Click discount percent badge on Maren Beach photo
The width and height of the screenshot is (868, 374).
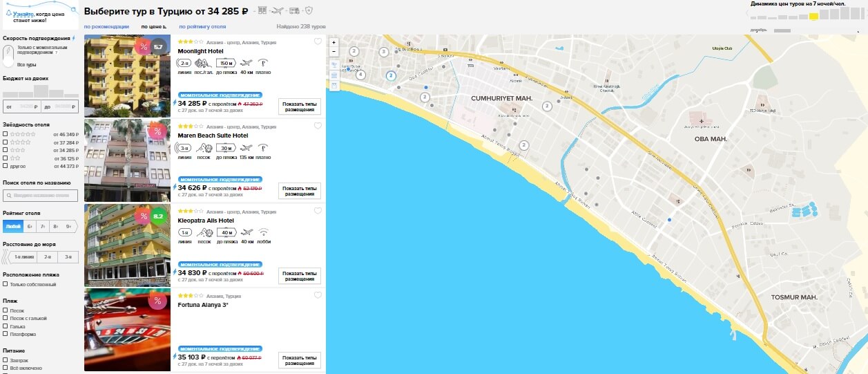(157, 131)
